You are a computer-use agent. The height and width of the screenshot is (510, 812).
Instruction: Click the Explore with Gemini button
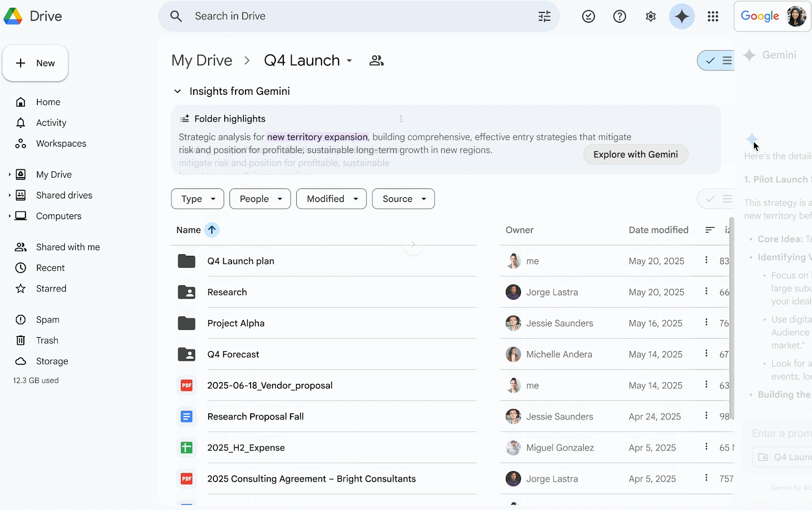(x=635, y=154)
